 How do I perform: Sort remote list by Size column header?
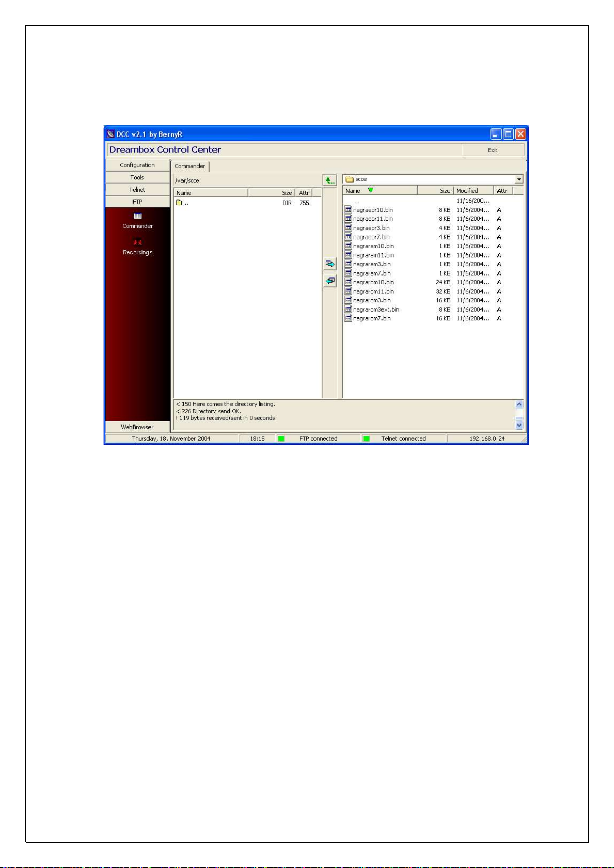click(x=272, y=193)
